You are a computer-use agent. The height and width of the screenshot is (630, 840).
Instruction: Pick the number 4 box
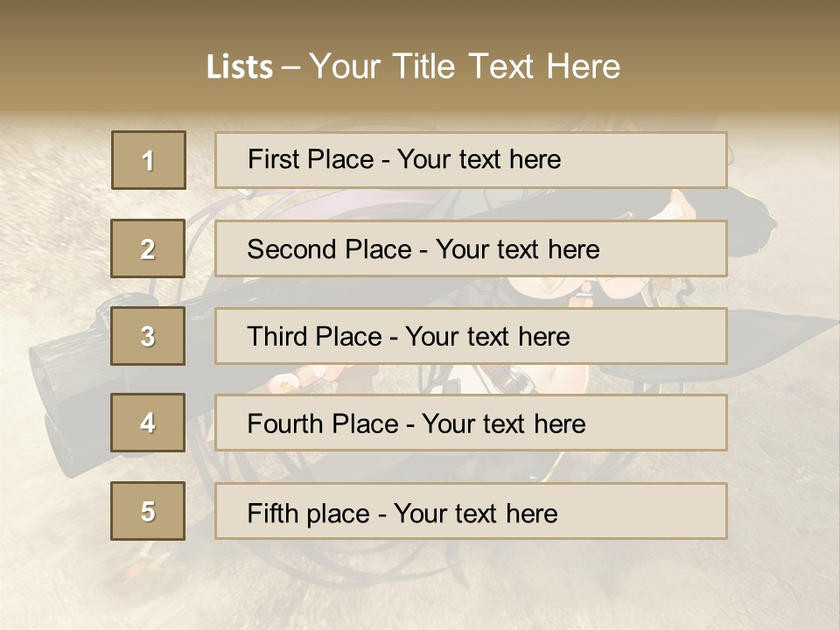(148, 423)
